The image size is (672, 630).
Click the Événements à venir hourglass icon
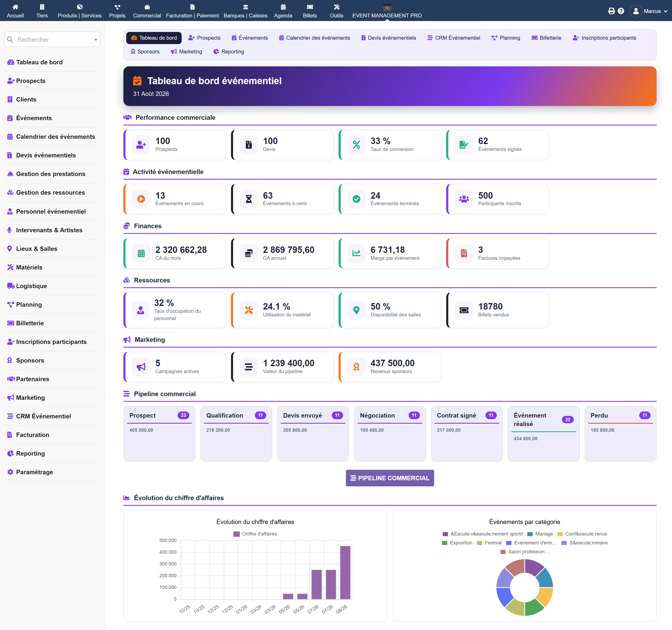(248, 199)
